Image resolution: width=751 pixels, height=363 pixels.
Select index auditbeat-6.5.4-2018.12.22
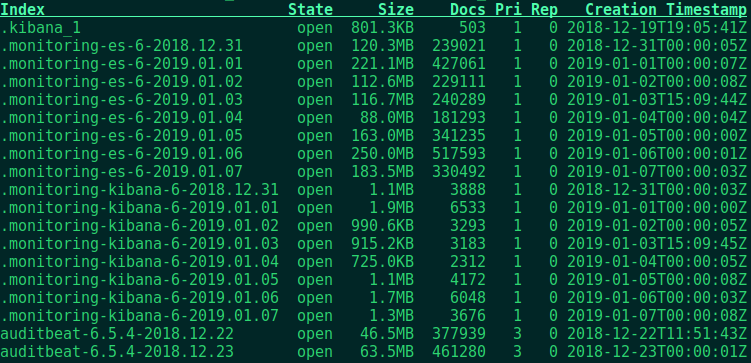[x=117, y=334]
